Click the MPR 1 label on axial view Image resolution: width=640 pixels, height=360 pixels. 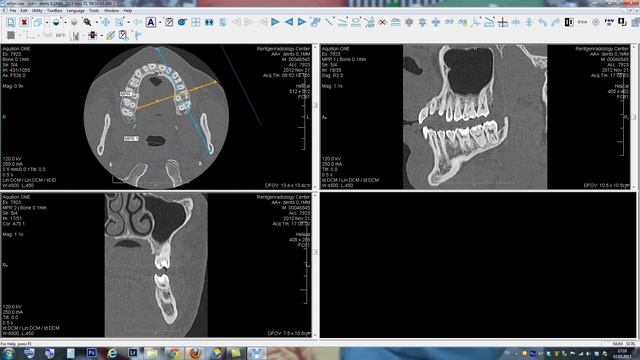[x=131, y=139]
